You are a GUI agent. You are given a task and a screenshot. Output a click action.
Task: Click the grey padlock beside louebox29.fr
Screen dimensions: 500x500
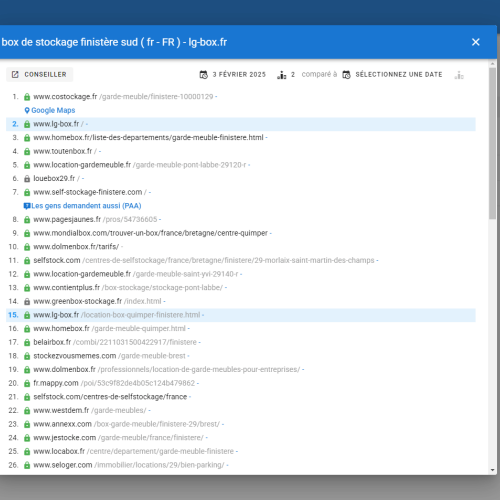[x=27, y=179]
